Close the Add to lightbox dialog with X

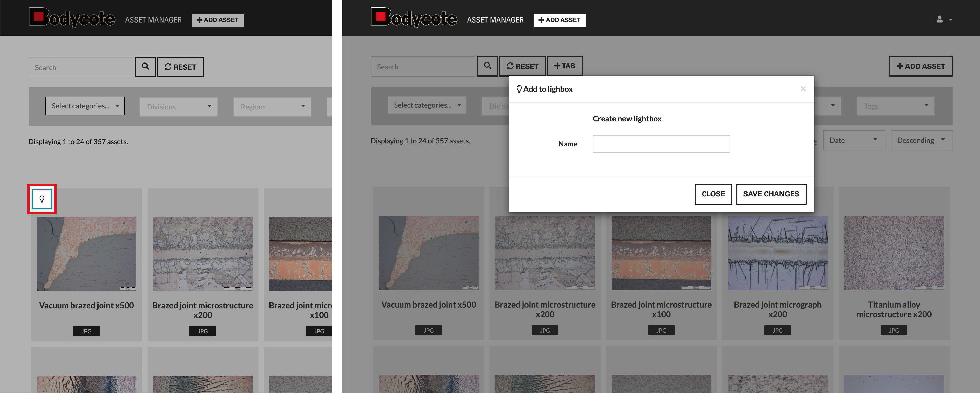(x=803, y=89)
